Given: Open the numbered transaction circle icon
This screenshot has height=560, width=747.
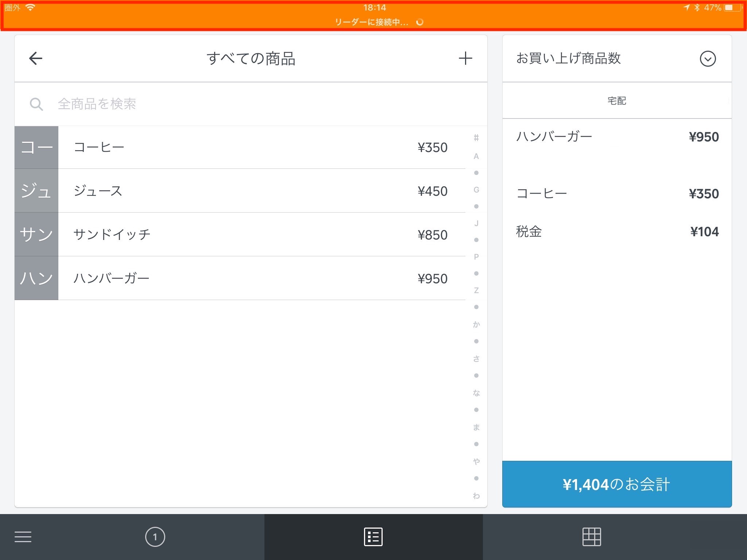Looking at the screenshot, I should (x=155, y=537).
